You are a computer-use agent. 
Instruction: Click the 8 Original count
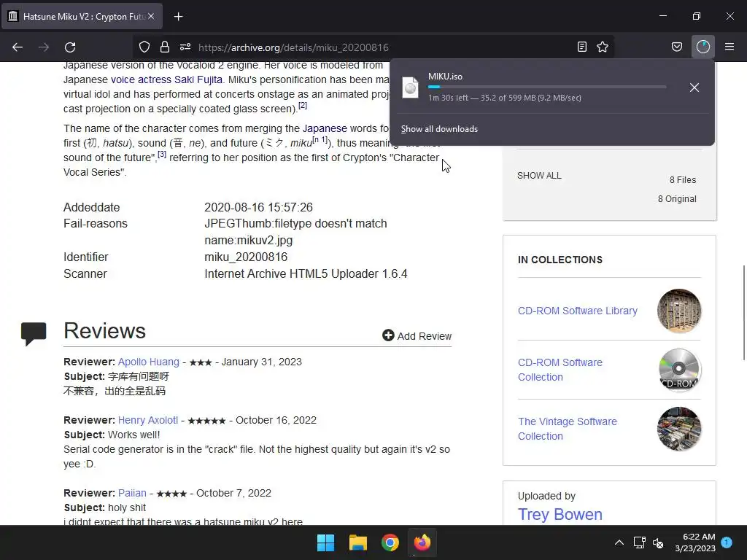(677, 199)
